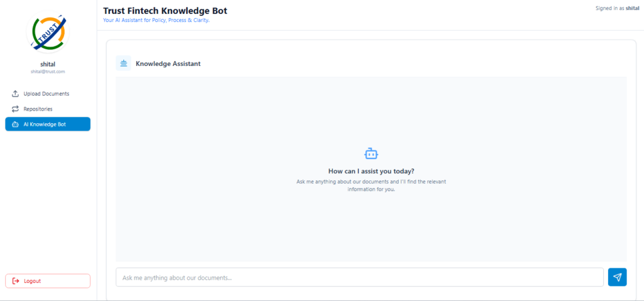Click the "Your AI Assistant for Policy" tagline
The width and height of the screenshot is (644, 301).
coord(156,19)
